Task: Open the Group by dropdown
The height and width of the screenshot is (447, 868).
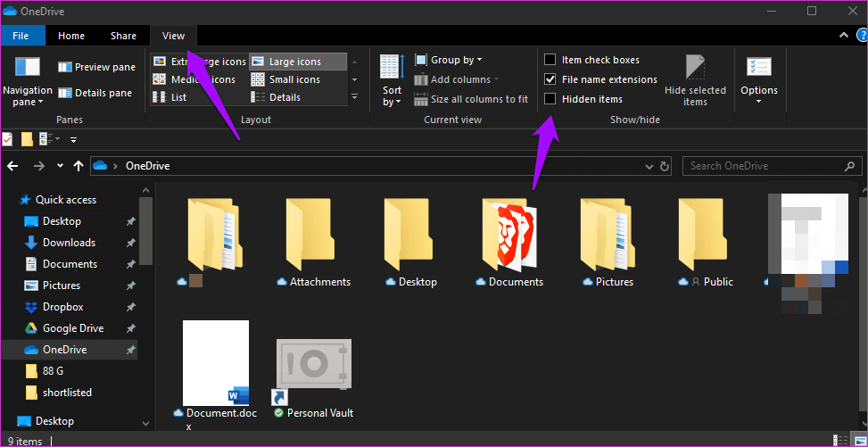Action: (x=449, y=60)
